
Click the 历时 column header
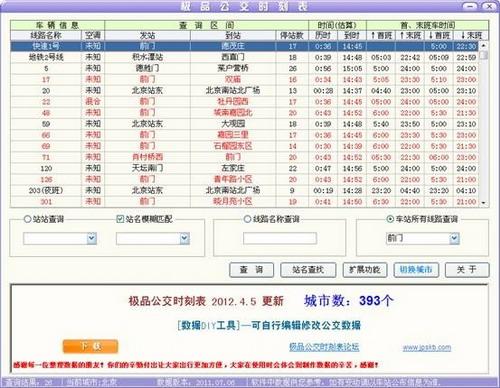(323, 35)
